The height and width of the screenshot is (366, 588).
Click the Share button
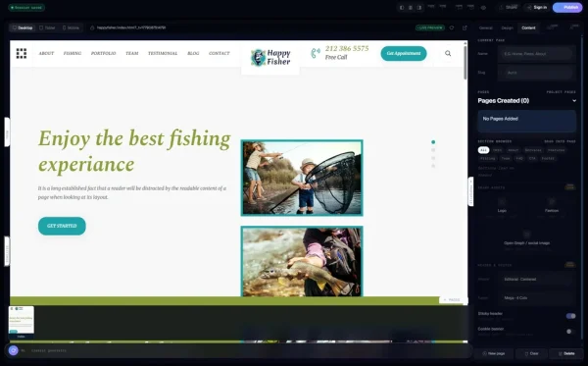pyautogui.click(x=508, y=8)
